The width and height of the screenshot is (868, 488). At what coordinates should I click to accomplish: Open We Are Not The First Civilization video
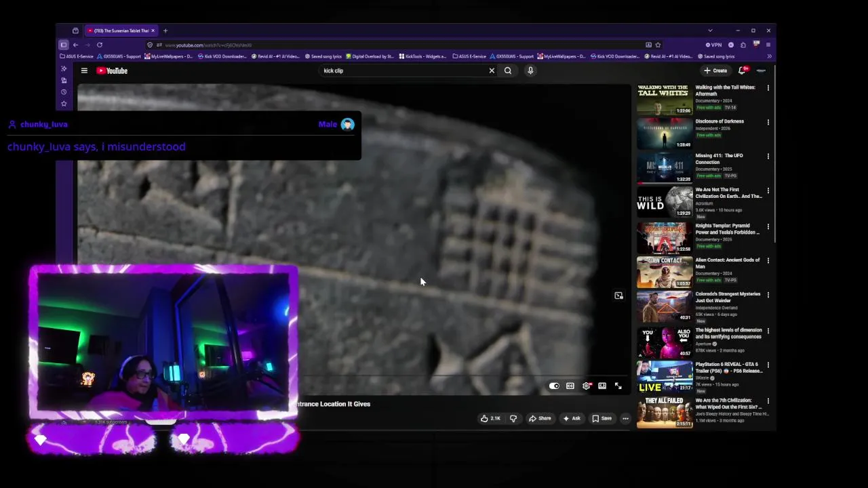click(728, 193)
